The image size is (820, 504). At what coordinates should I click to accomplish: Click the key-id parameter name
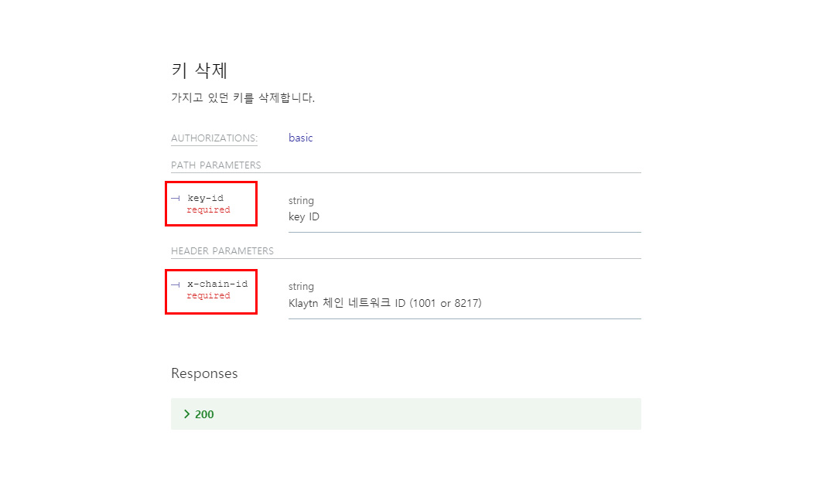click(x=206, y=198)
